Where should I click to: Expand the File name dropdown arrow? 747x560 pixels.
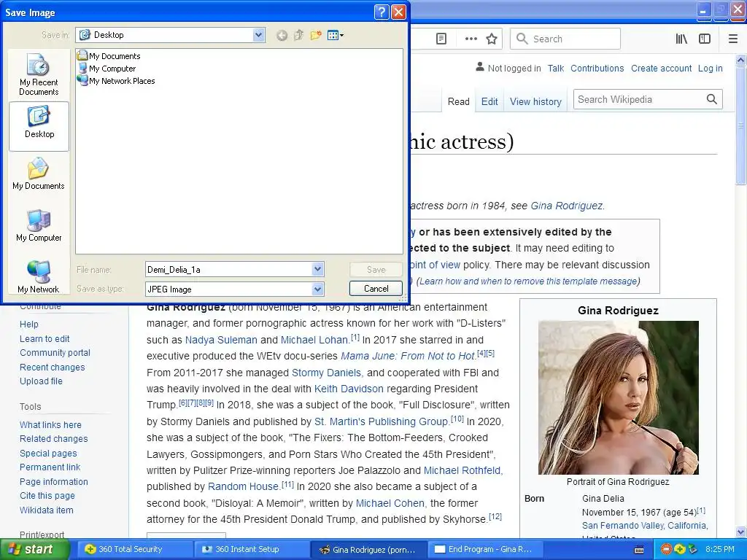click(318, 269)
